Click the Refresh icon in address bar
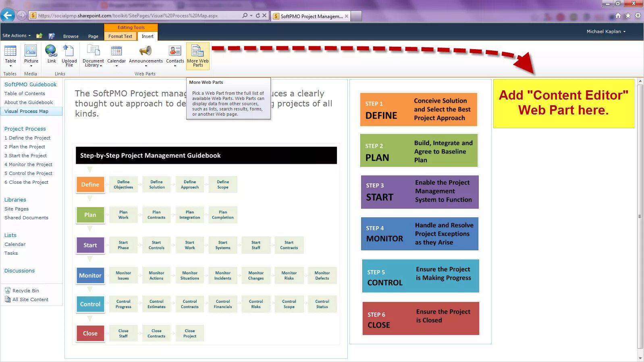Viewport: 644px width, 362px height. pos(258,15)
